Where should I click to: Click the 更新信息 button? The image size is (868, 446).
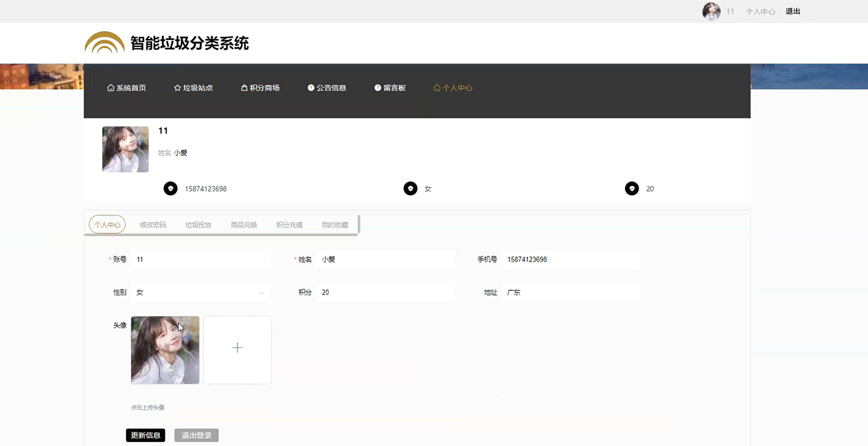click(145, 435)
